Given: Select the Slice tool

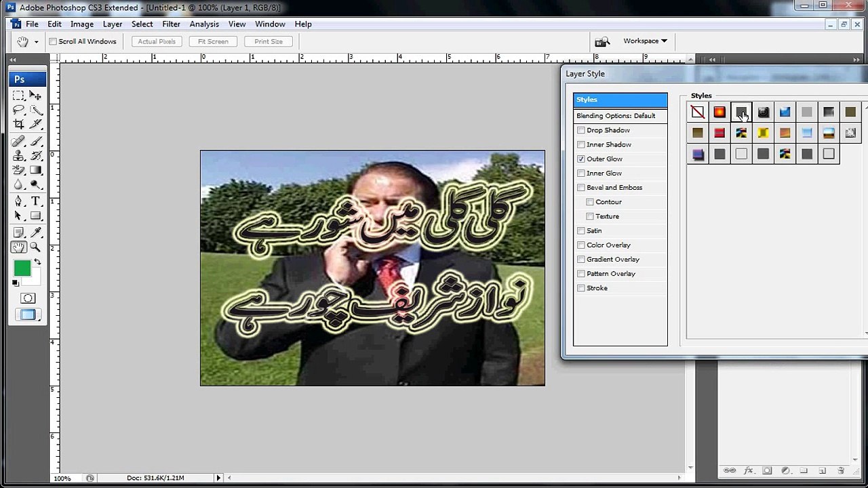Looking at the screenshot, I should 36,124.
